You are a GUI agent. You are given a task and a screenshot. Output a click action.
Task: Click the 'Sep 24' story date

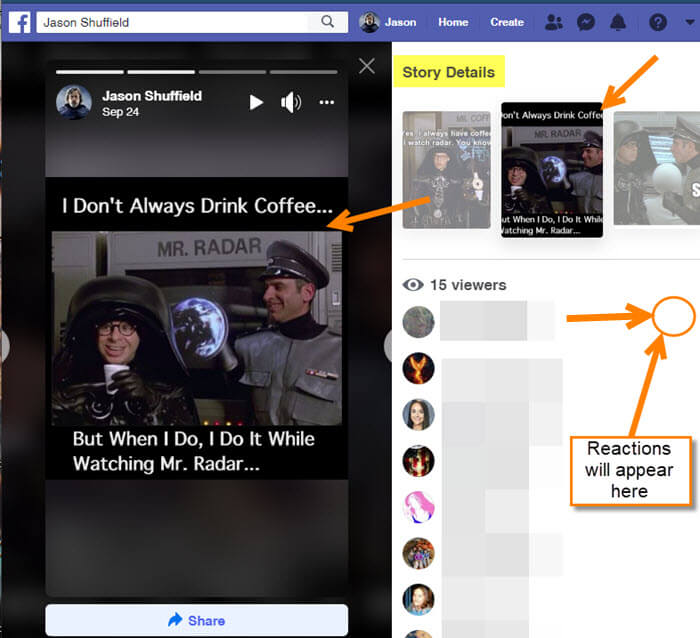click(120, 112)
